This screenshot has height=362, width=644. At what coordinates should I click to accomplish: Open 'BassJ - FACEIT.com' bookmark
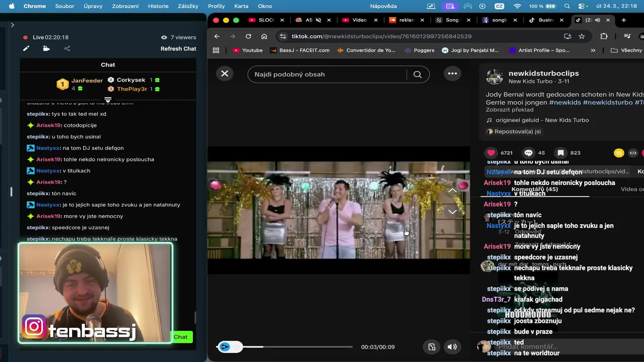click(x=300, y=50)
